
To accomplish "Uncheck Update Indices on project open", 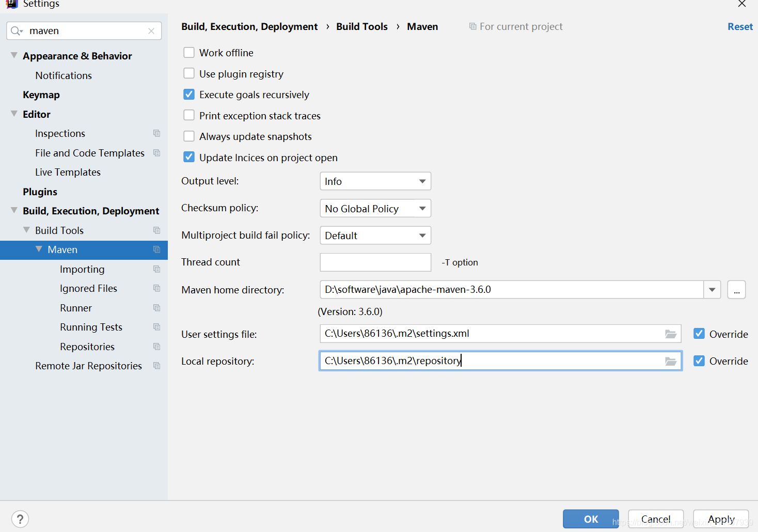I will 189,157.
